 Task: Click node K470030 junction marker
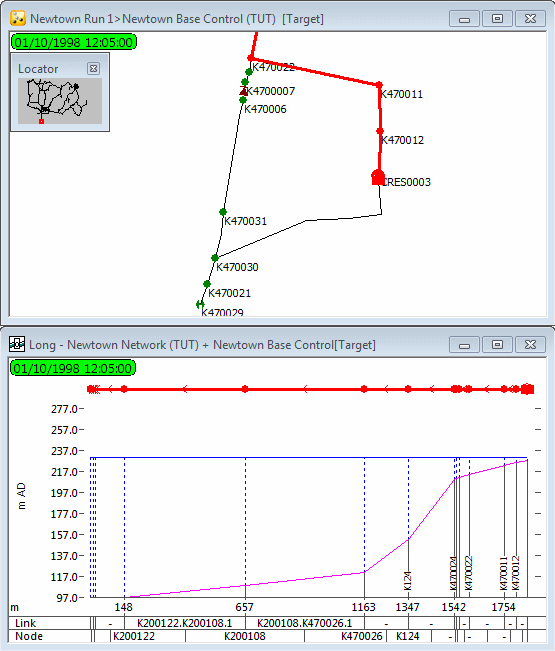[x=215, y=258]
